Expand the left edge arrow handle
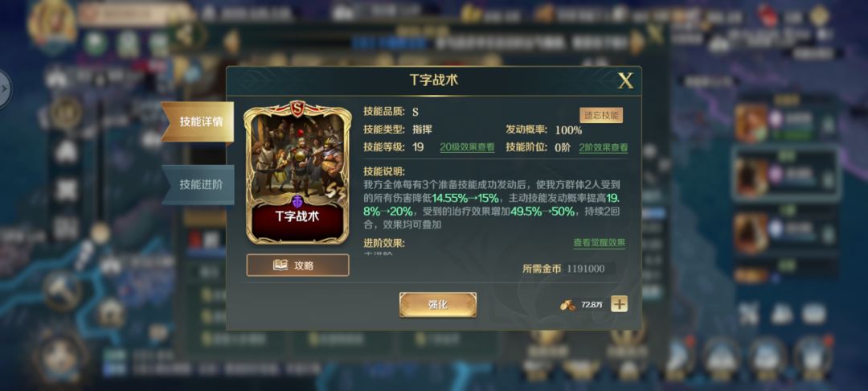The width and height of the screenshot is (868, 391). (4, 89)
